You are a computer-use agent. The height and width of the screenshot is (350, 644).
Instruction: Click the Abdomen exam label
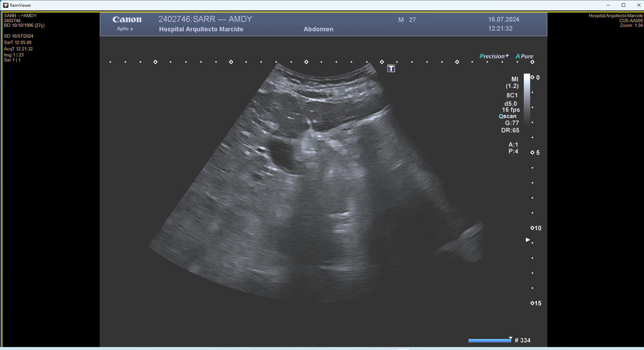318,29
